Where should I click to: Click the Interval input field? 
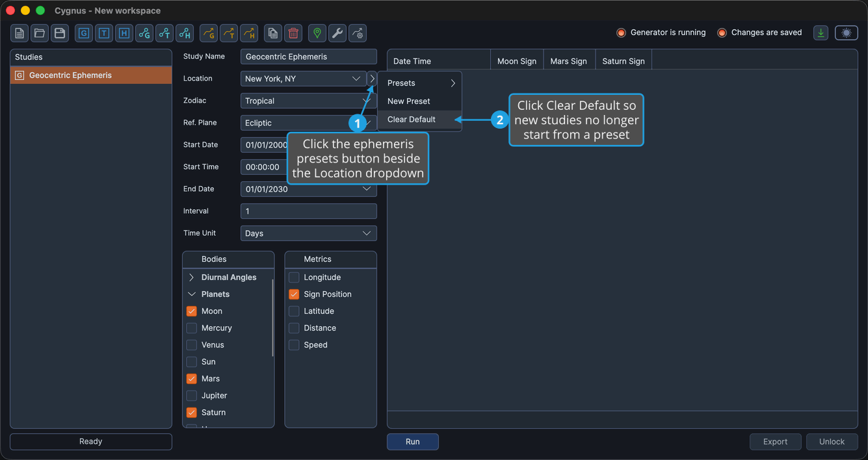point(308,211)
